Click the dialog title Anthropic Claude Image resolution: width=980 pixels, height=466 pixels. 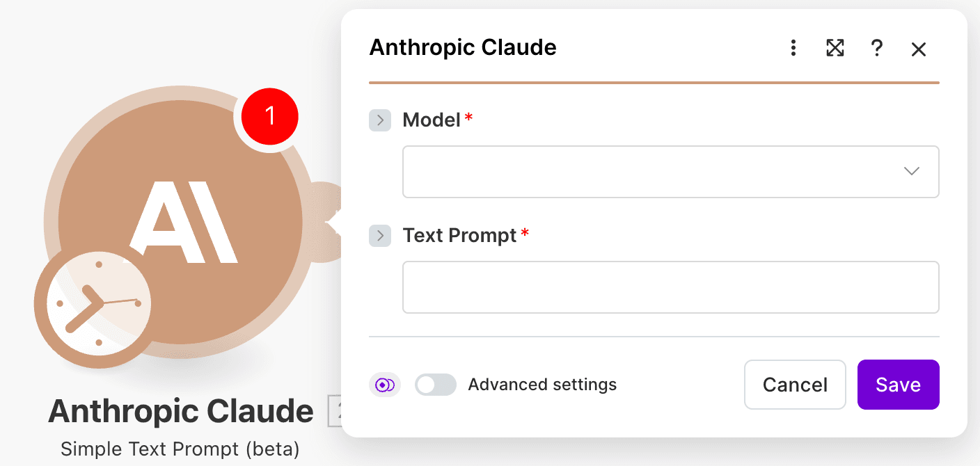coord(462,47)
